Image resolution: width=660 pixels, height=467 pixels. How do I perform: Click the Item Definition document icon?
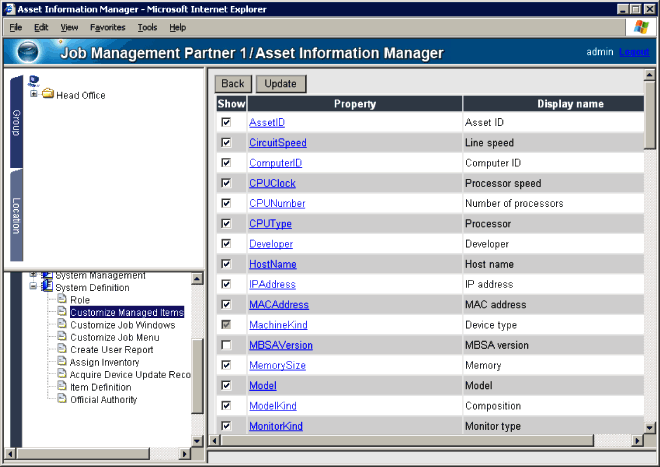click(62, 387)
